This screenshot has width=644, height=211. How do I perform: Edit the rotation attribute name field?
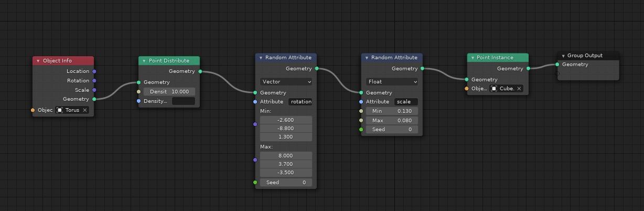300,102
